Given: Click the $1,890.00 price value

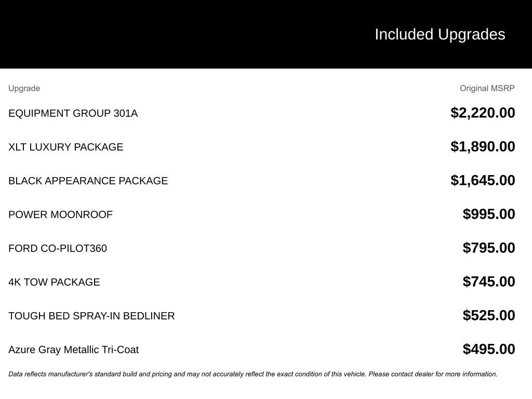Looking at the screenshot, I should (x=483, y=147).
